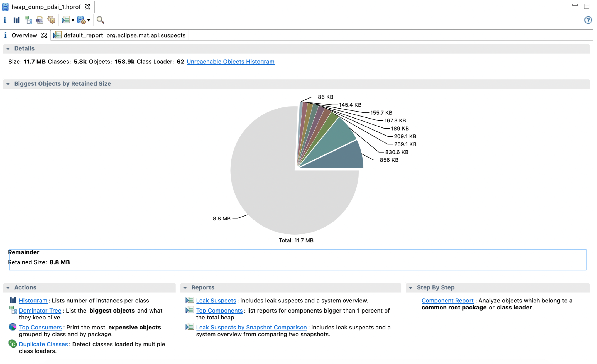Open the Leak Suspects report link
This screenshot has width=597, height=364.
click(216, 301)
